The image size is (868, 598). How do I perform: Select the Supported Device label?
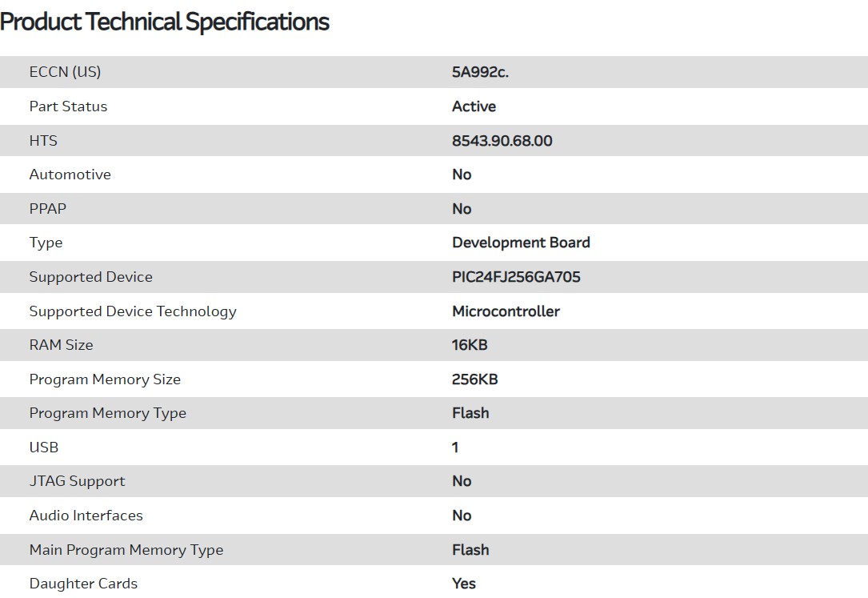(90, 277)
